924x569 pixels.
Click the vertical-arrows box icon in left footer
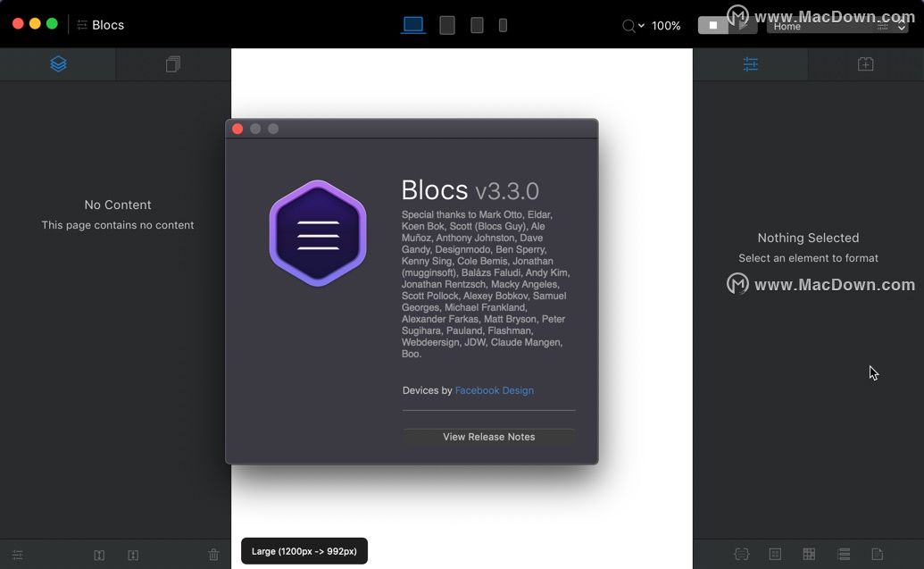[x=133, y=555]
